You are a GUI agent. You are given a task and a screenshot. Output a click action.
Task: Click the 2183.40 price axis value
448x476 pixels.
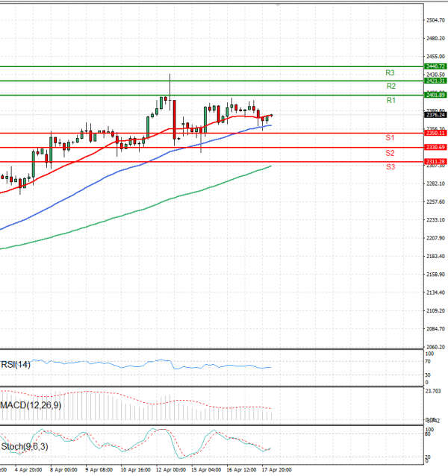[x=435, y=256]
